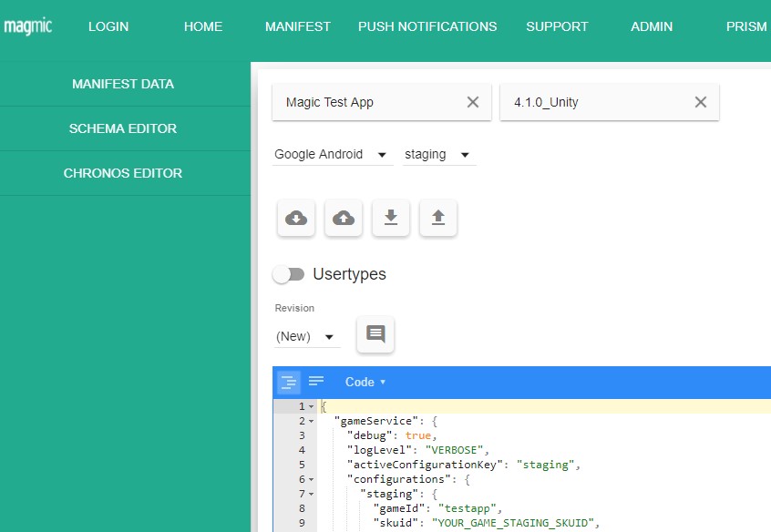771x532 pixels.
Task: Go to the HOME nav item
Action: [x=203, y=26]
